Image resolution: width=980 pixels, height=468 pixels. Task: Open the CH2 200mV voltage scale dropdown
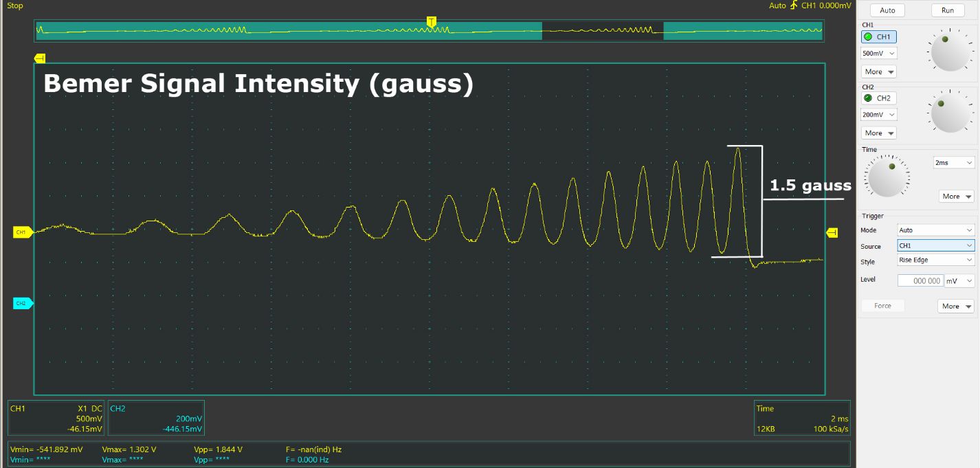click(x=879, y=115)
